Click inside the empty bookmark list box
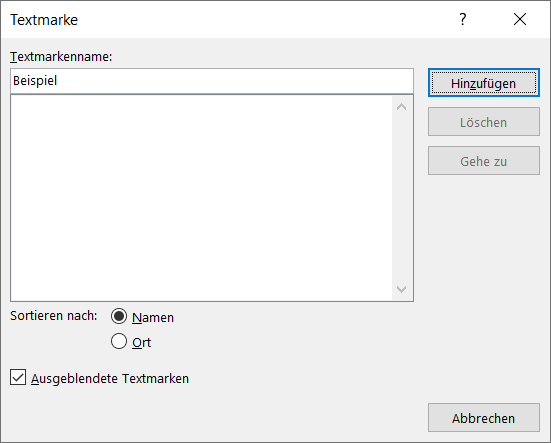 [201, 198]
